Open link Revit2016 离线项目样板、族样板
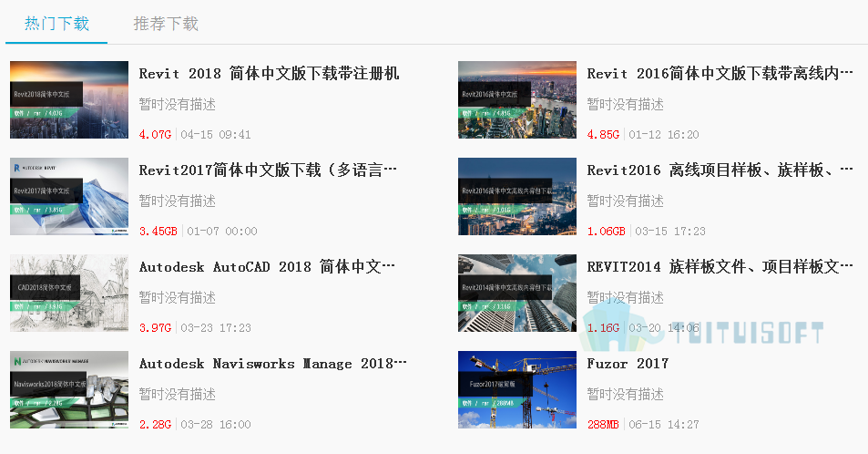This screenshot has height=454, width=868. coord(720,170)
